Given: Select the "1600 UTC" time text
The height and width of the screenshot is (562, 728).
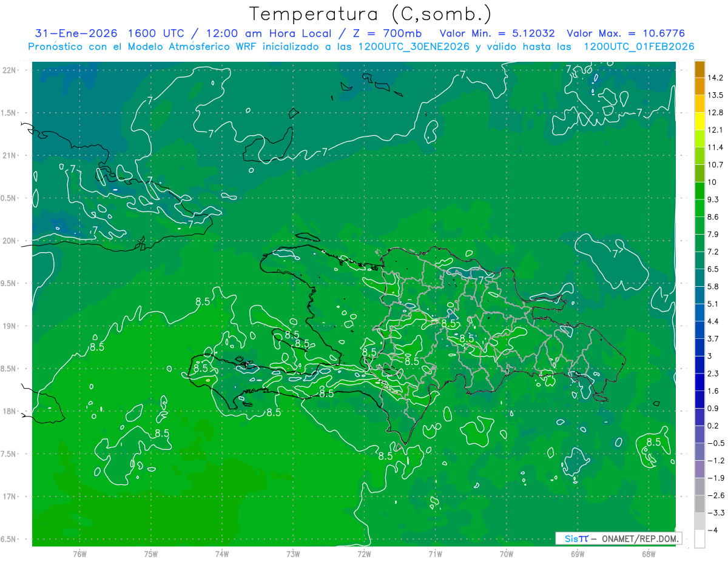Looking at the screenshot, I should coord(155,33).
